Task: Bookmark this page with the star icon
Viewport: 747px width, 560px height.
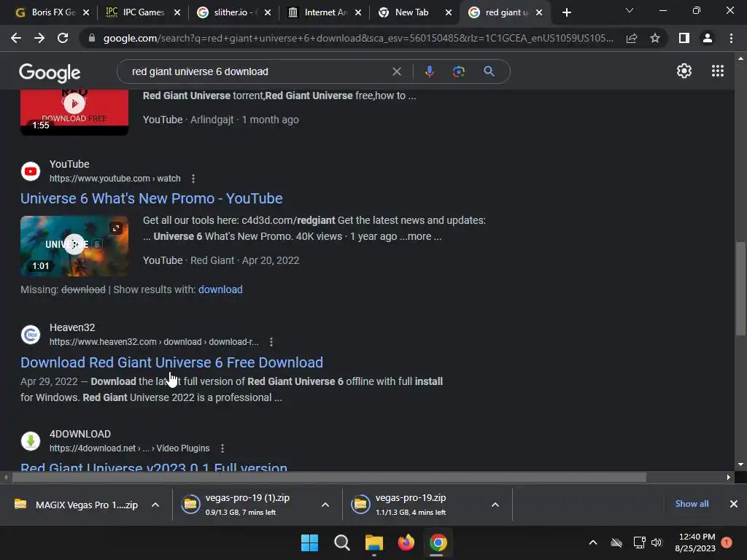Action: tap(655, 38)
